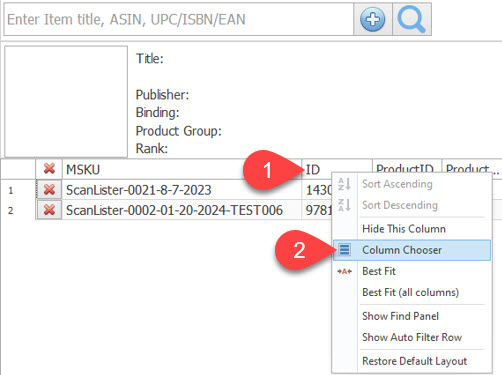502x375 pixels.
Task: Click the Sort Ascending A-Z icon
Action: [x=344, y=184]
